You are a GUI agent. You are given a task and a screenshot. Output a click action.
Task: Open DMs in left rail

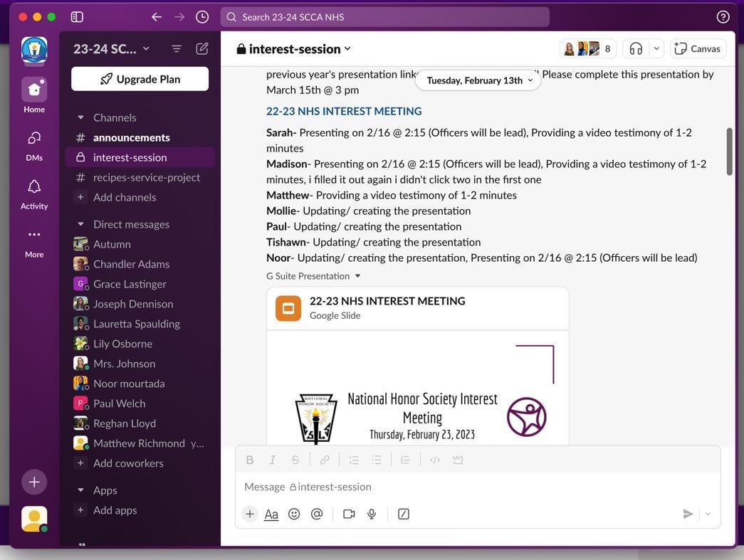(34, 145)
